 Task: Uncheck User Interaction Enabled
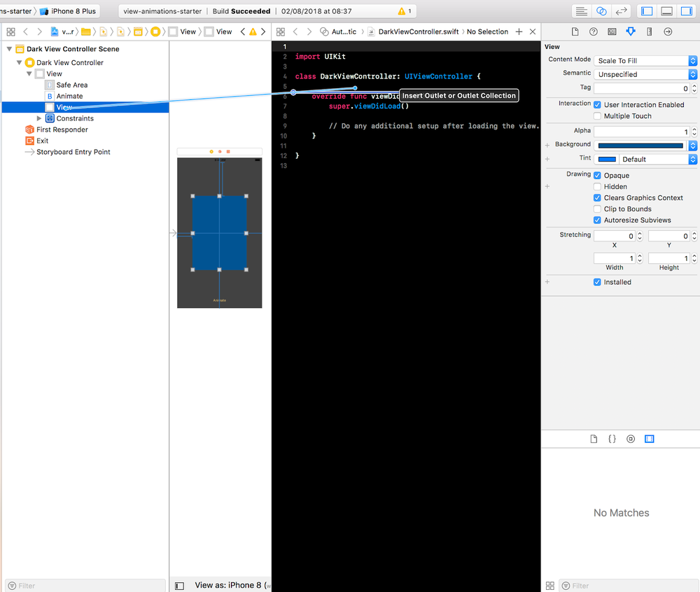click(597, 105)
